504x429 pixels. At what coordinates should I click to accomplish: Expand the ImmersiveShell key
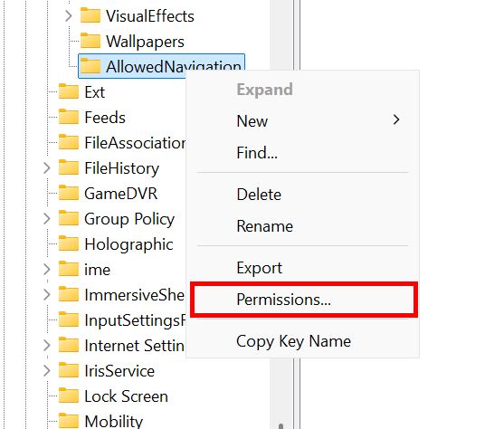(47, 294)
